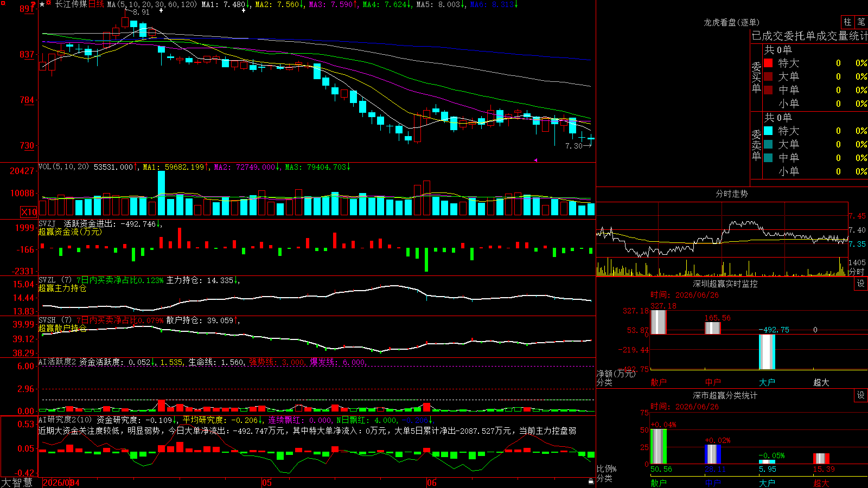
Task: Click the 深圳超赢实时监控 panel title
Action: (725, 284)
